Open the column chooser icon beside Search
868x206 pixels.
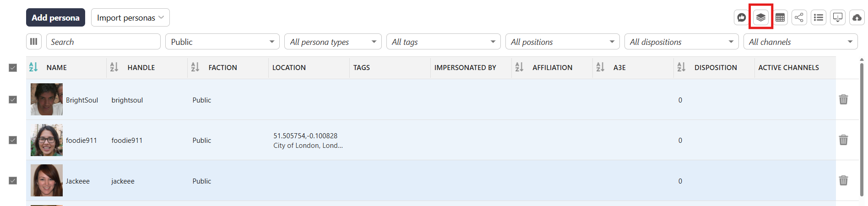click(x=34, y=42)
